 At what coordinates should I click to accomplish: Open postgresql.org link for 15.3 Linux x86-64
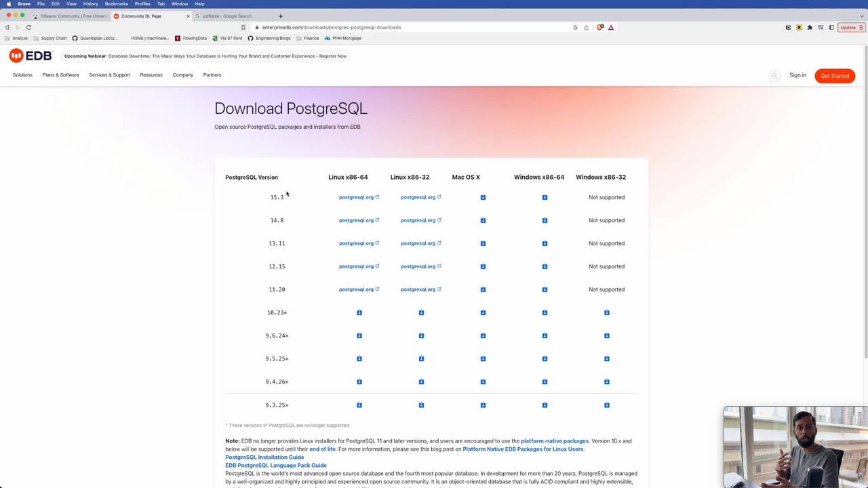(359, 197)
